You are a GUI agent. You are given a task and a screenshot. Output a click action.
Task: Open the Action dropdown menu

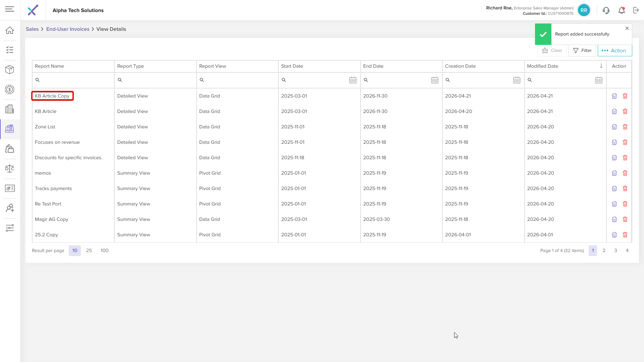pos(615,51)
